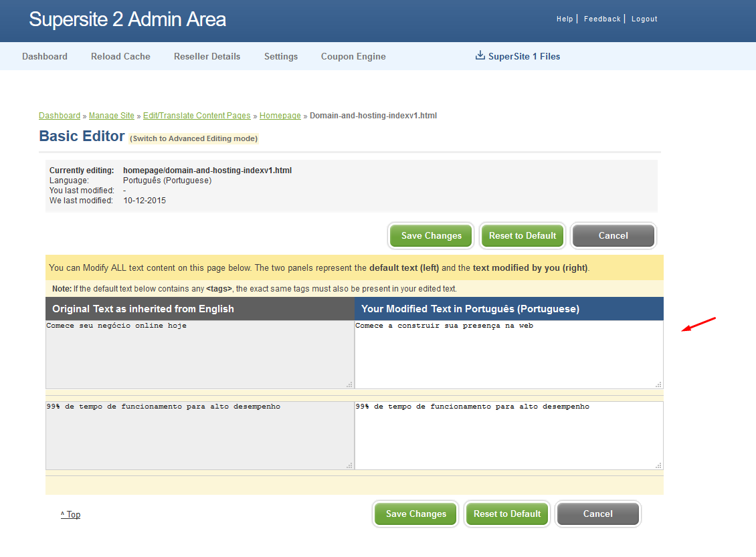Screen dimensions: 756x557
Task: Click 'Português (Portuguese)' language value
Action: tap(167, 181)
